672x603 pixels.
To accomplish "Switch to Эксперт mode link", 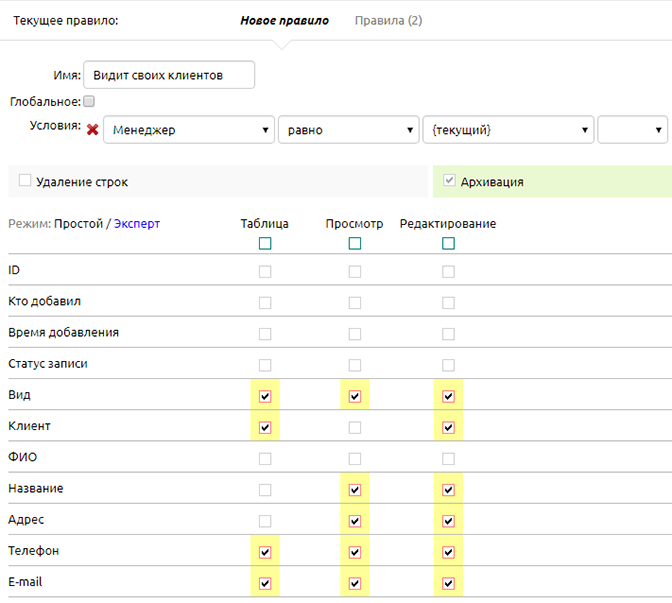I will pyautogui.click(x=137, y=224).
